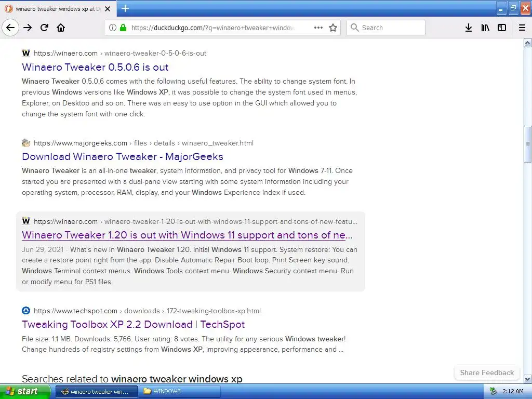Open the Downloads panel

coord(469,28)
